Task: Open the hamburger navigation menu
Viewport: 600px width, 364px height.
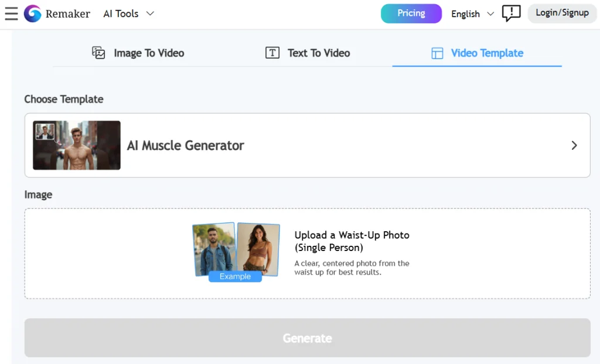Action: pos(11,13)
